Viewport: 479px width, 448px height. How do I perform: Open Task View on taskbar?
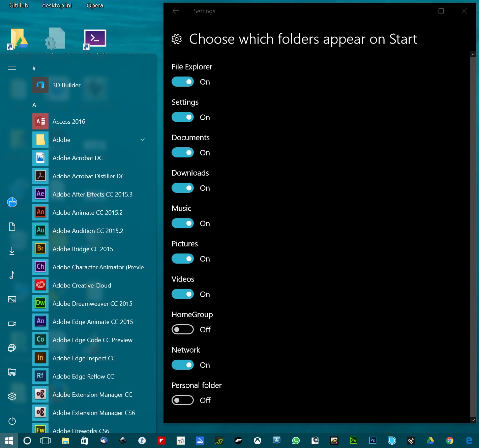(x=46, y=441)
